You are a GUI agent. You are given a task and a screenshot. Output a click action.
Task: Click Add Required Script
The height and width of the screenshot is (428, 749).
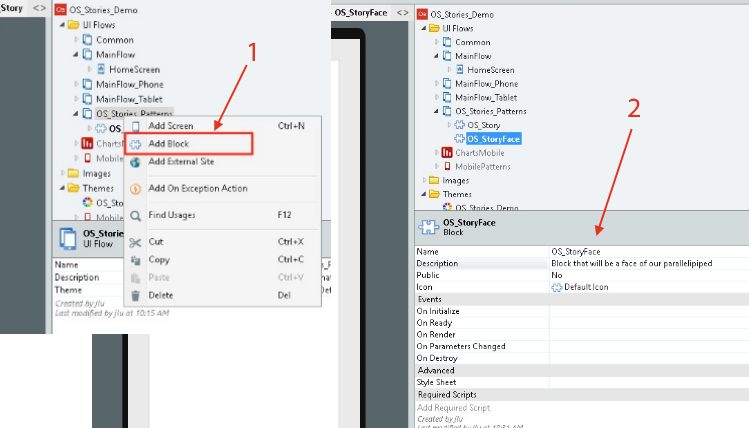coord(455,407)
